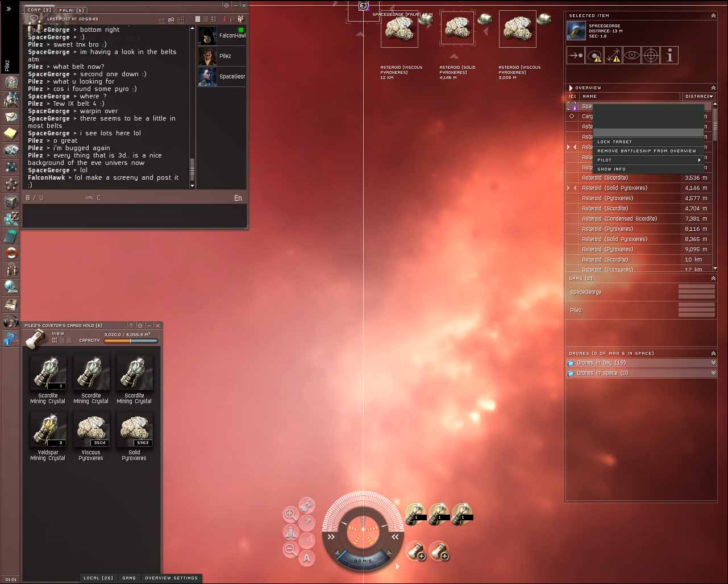Click the HUD zoom out magnifier
This screenshot has width=728, height=584.
(290, 549)
